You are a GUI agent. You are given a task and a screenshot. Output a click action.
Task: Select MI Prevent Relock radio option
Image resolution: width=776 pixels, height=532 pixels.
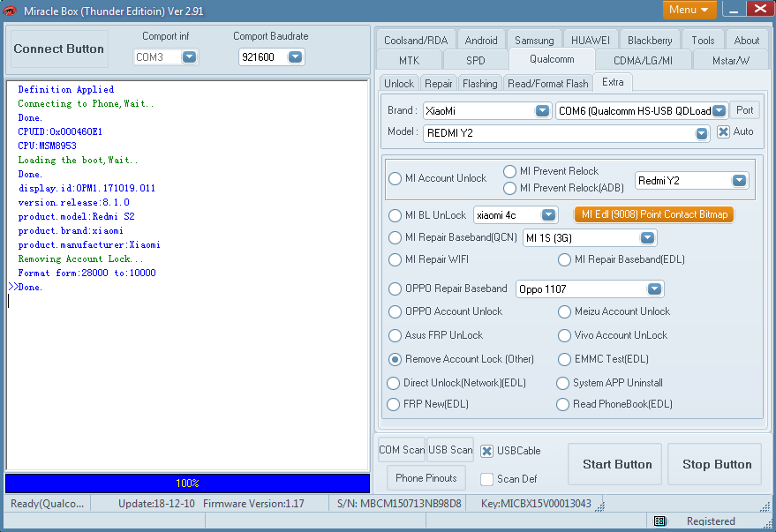509,171
